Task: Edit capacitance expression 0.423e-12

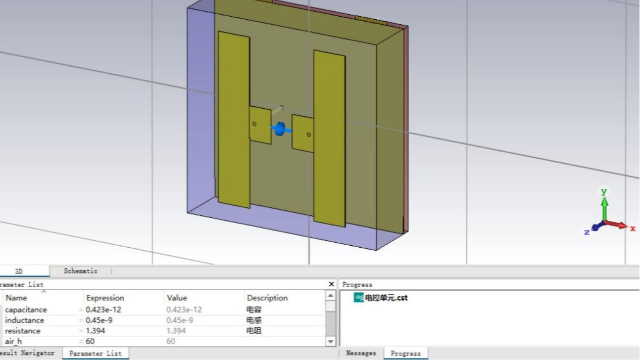Action: point(103,310)
